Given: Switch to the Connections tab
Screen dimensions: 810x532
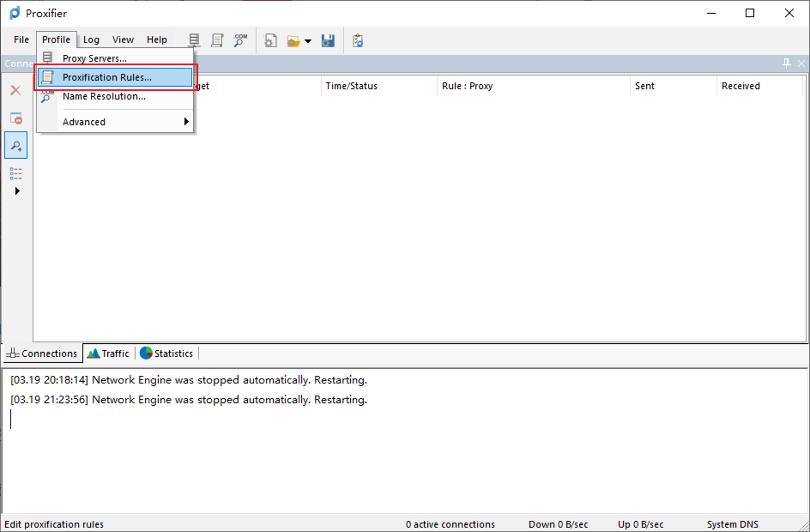Looking at the screenshot, I should (43, 353).
